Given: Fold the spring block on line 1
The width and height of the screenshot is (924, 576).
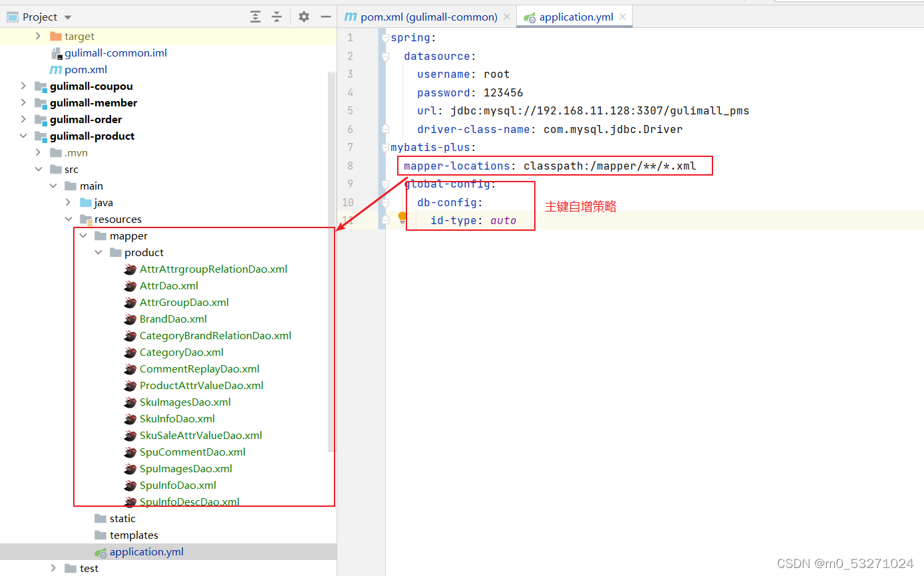Looking at the screenshot, I should 385,38.
